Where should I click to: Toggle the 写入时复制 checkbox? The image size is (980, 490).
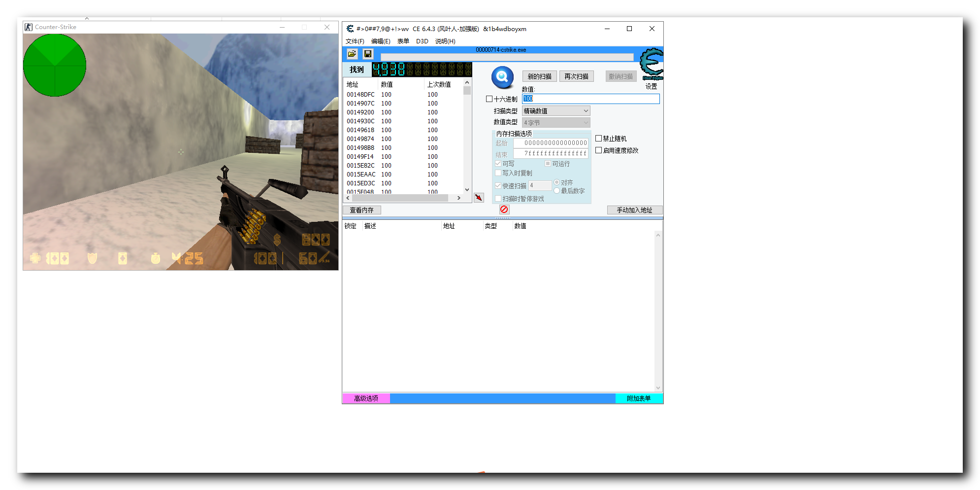coord(498,173)
